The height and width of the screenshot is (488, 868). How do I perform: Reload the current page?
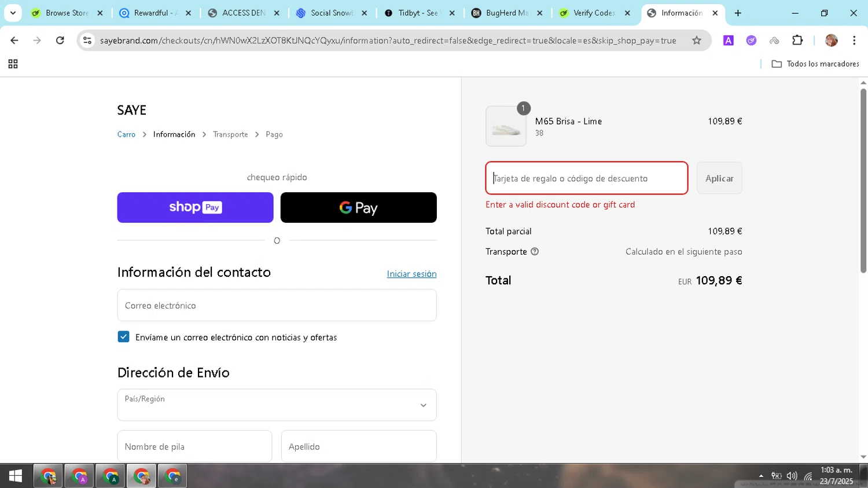pos(60,41)
